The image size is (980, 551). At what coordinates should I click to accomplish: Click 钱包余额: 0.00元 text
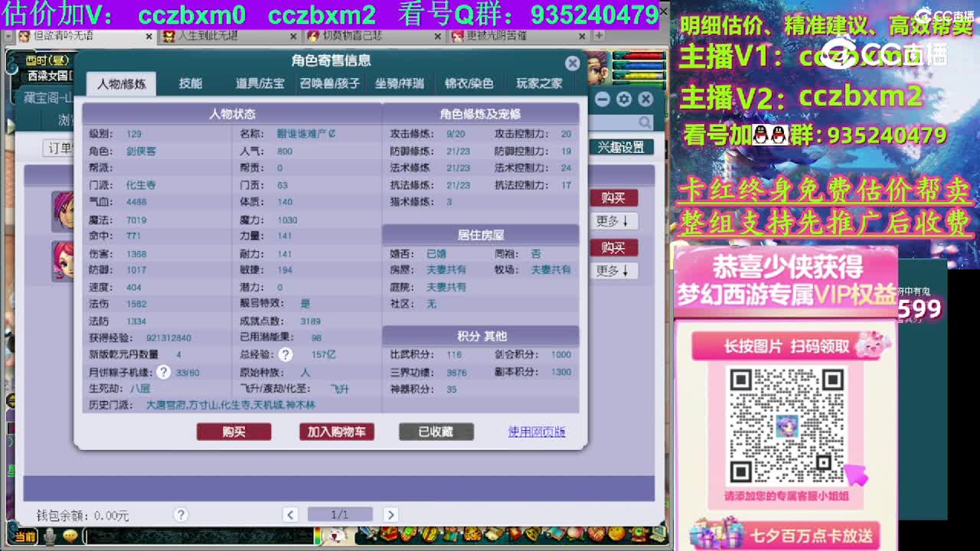click(x=83, y=516)
